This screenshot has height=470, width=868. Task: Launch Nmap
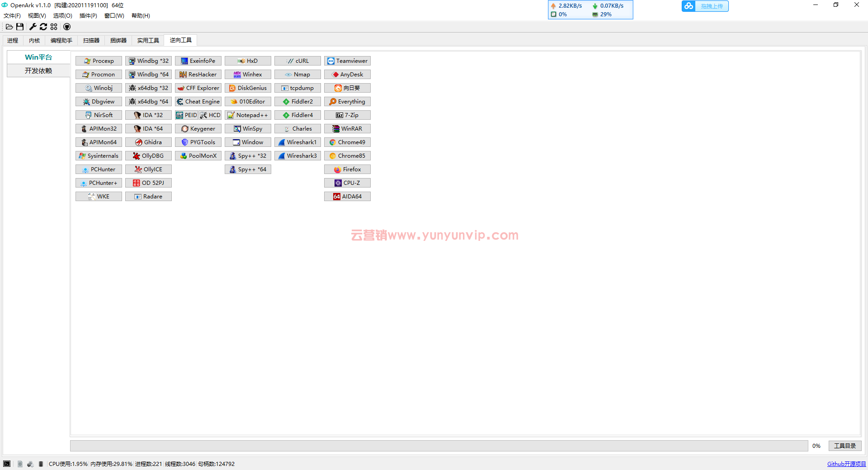click(x=297, y=75)
